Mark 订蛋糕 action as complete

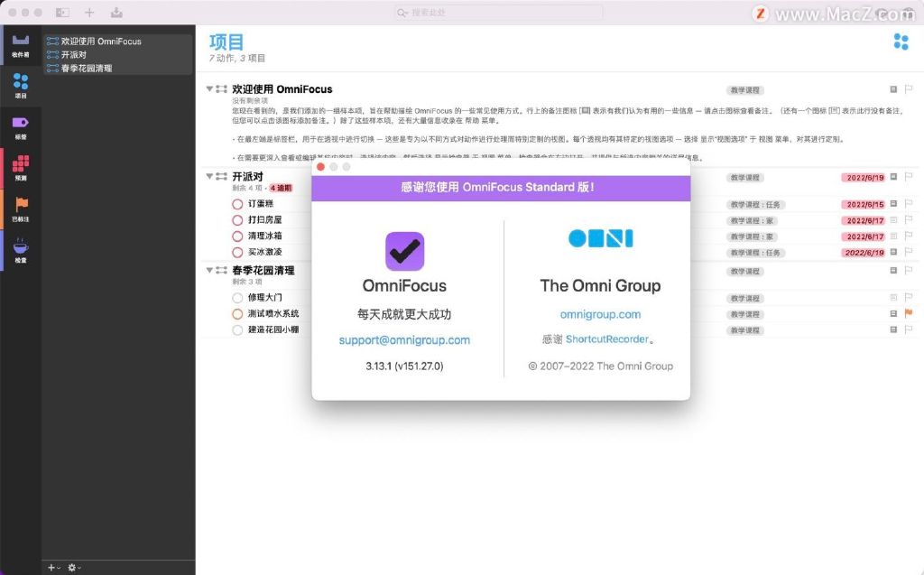pyautogui.click(x=237, y=204)
